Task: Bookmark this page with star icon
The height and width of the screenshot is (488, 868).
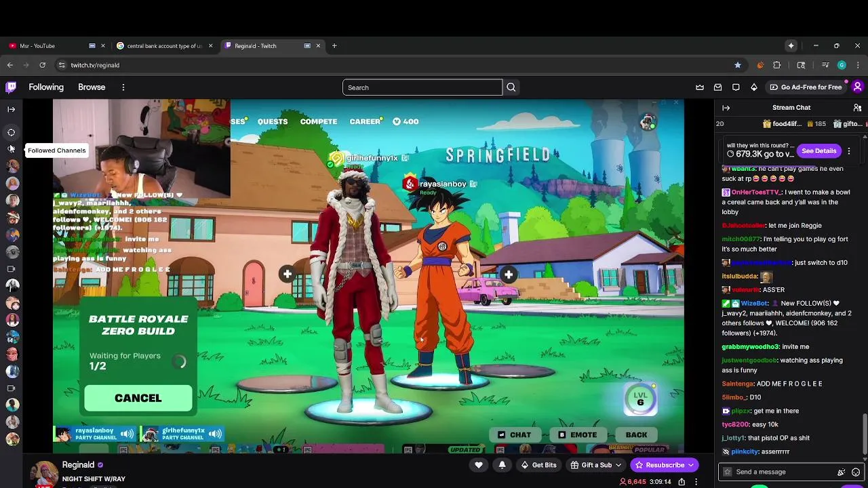Action: [738, 65]
